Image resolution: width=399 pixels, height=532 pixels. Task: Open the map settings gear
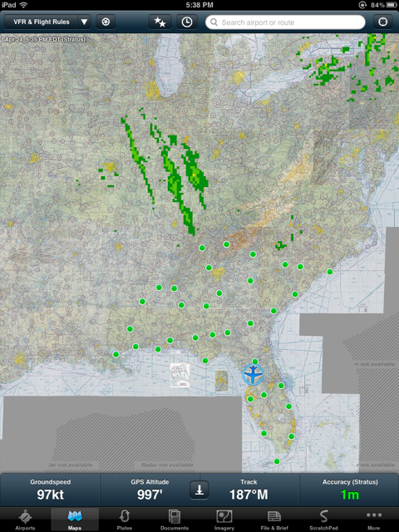[x=106, y=22]
